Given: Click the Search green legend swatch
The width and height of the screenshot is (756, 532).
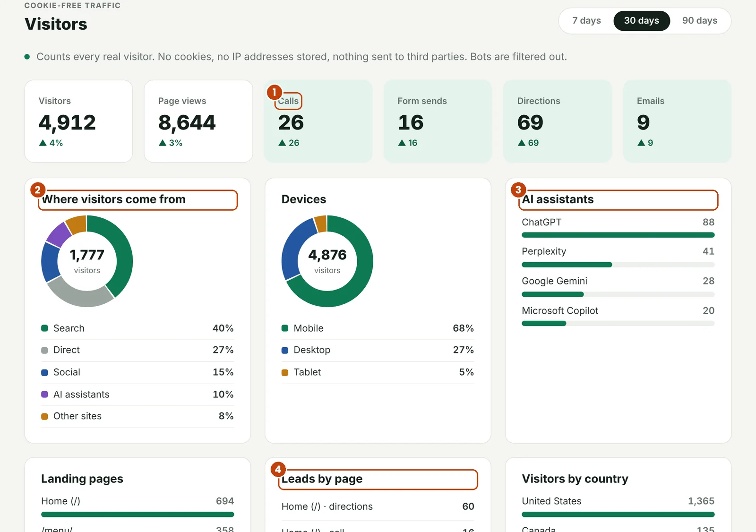Looking at the screenshot, I should tap(45, 328).
